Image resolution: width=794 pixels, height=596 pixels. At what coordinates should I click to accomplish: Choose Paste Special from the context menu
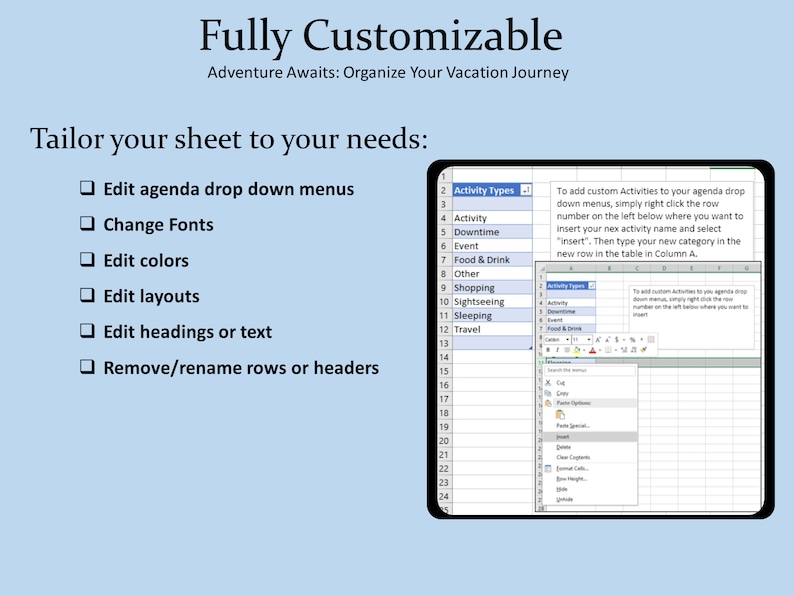[590, 426]
